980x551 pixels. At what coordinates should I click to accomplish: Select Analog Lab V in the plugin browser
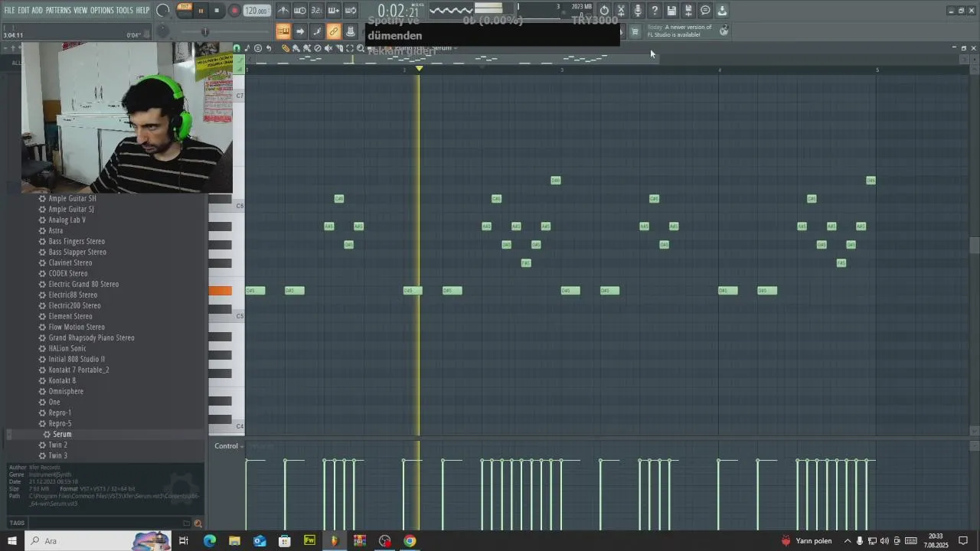click(x=67, y=220)
